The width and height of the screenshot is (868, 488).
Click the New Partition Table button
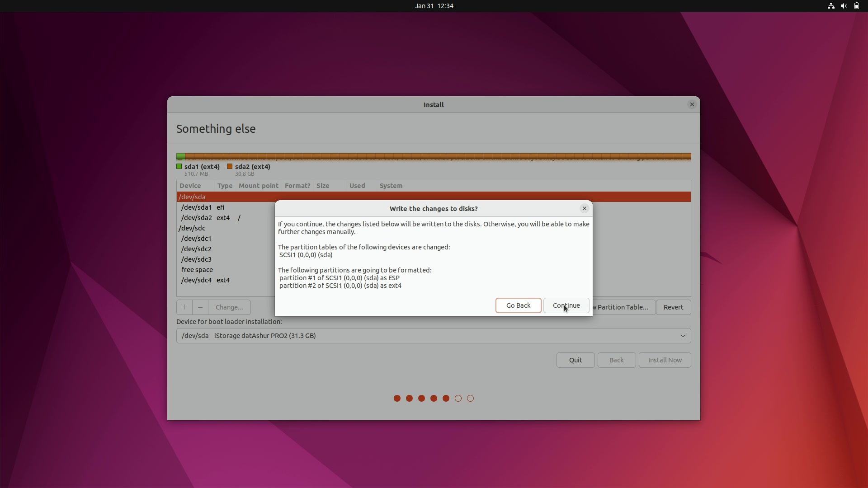624,307
